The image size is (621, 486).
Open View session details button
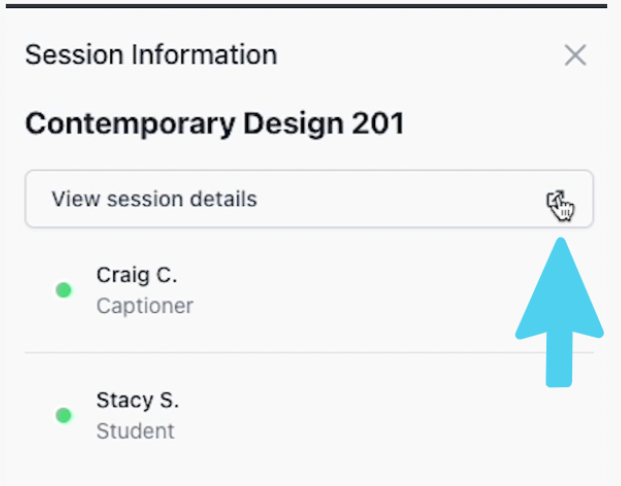(x=309, y=199)
